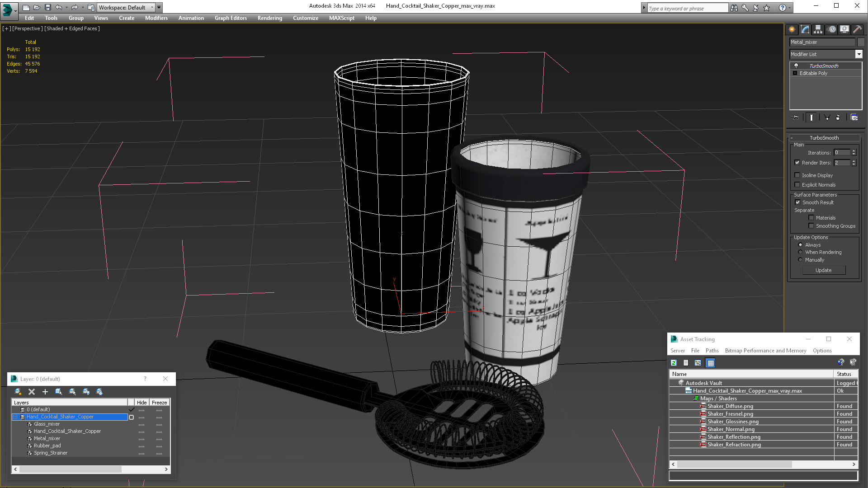Viewport: 868px width, 488px height.
Task: Enable Separate by Materials checkbox
Action: pyautogui.click(x=811, y=218)
